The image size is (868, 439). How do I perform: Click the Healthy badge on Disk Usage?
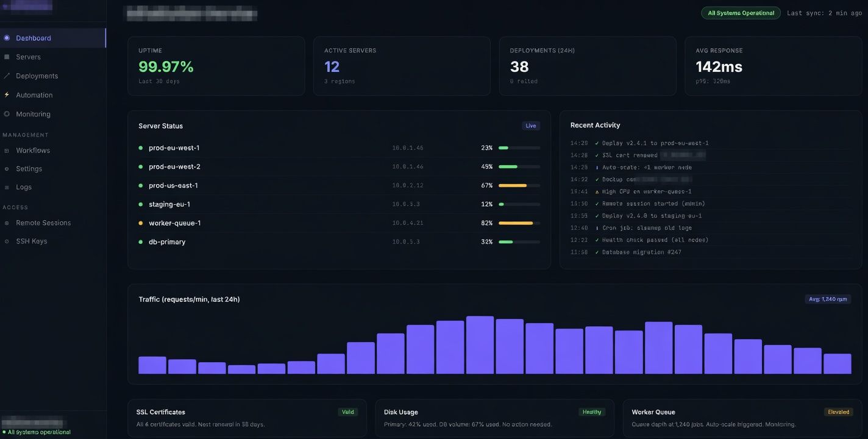[x=592, y=412]
